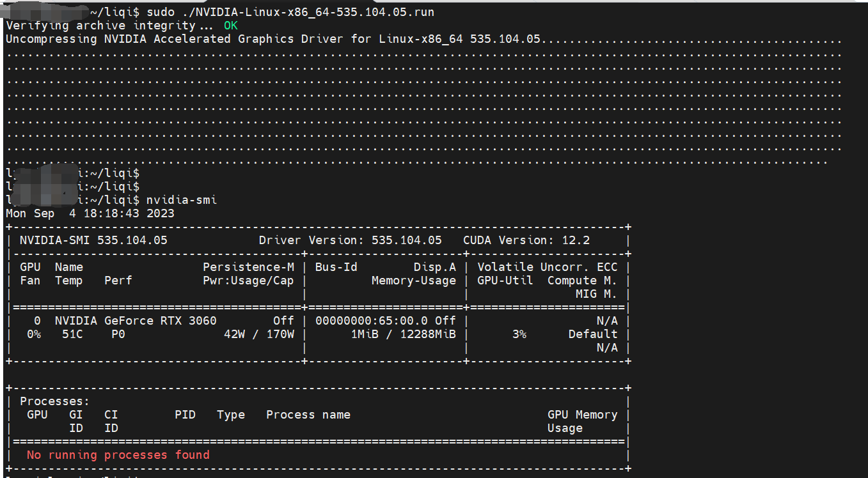Screen dimensions: 868x478
Task: Click the Perf column header
Action: tap(118, 281)
